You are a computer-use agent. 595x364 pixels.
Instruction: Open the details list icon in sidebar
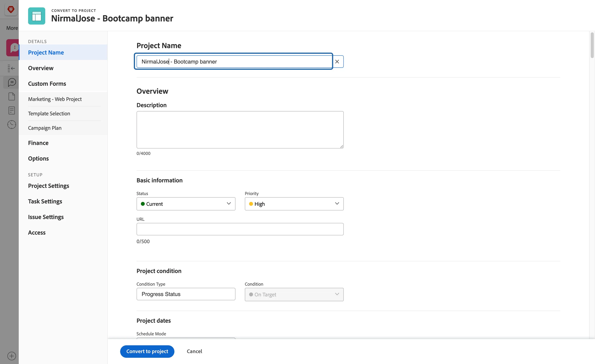click(12, 110)
